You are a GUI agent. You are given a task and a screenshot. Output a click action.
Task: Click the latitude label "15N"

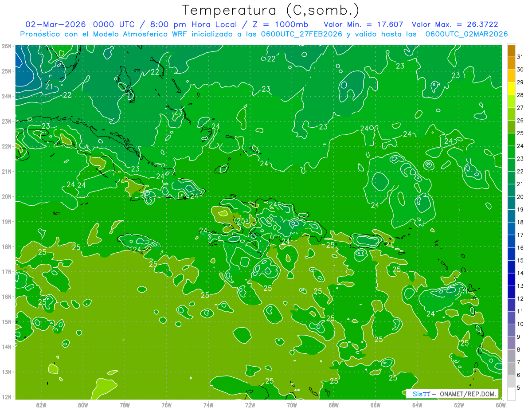click(6, 321)
